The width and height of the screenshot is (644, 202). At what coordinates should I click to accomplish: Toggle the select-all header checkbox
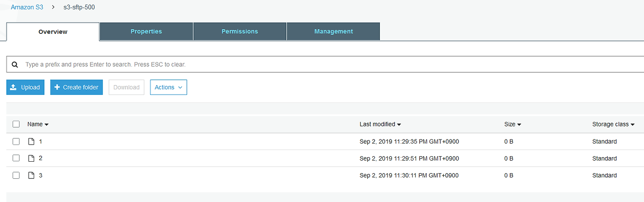16,124
